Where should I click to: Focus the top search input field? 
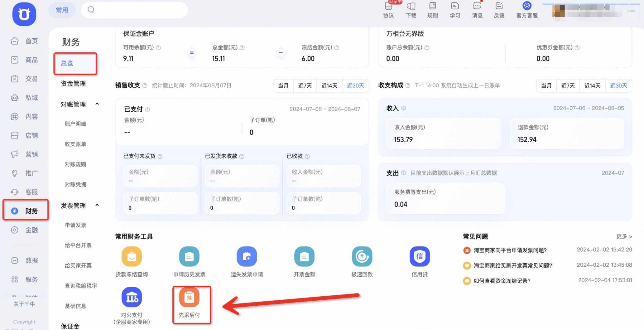(x=134, y=10)
